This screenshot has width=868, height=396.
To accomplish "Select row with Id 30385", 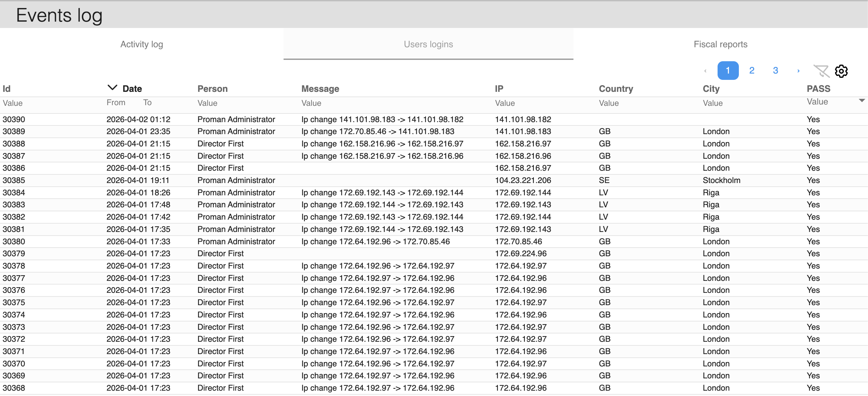I will [x=14, y=180].
